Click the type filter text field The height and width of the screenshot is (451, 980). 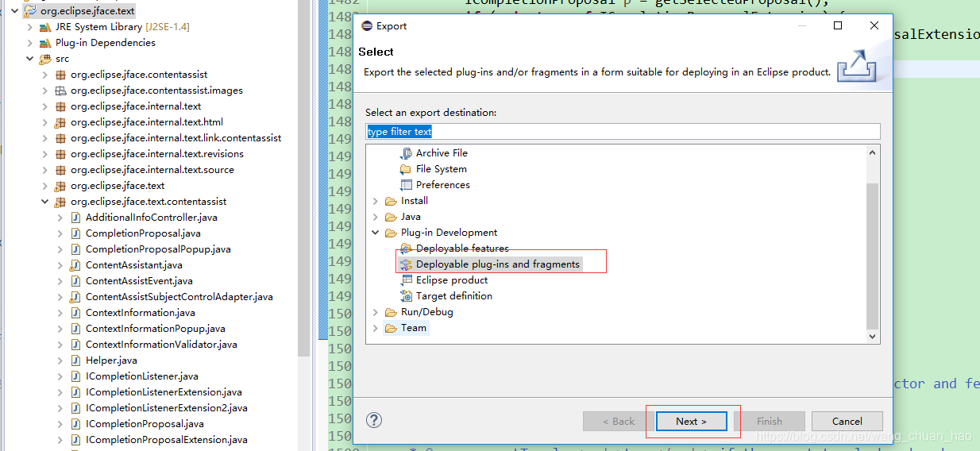click(623, 132)
